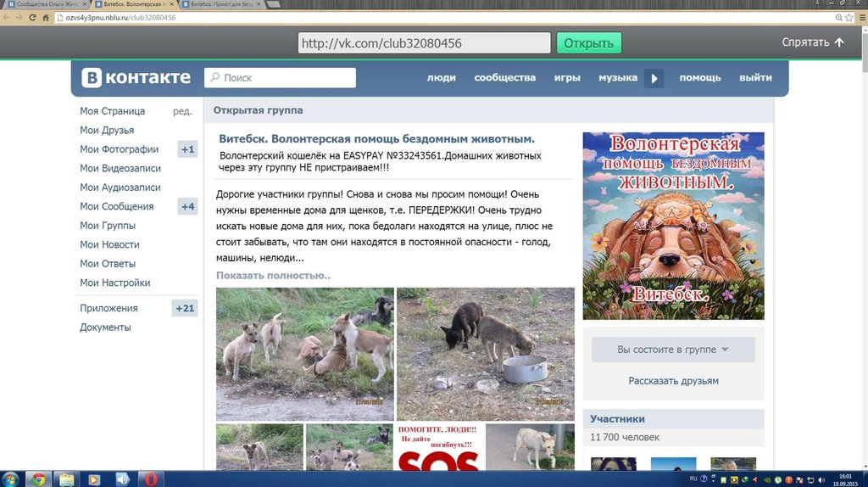The width and height of the screenshot is (868, 487).
Task: Open Документы in sidebar
Action: point(105,327)
